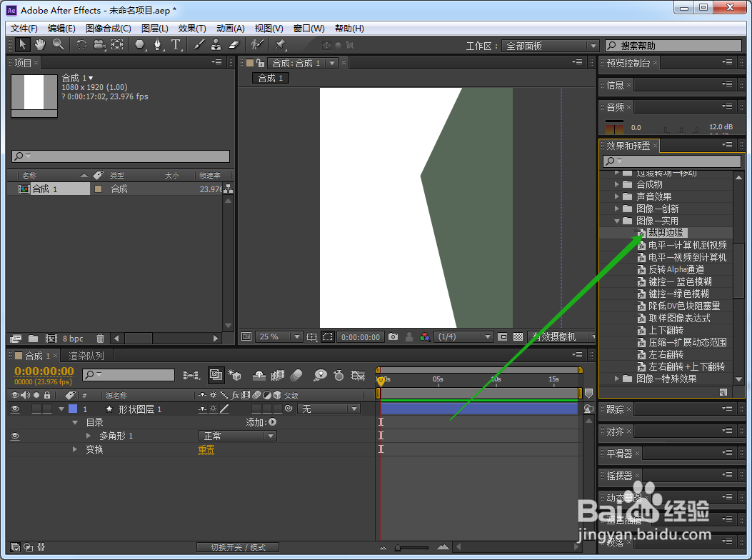Toggle hide shy layers icon in timeline
This screenshot has height=560, width=752.
click(x=259, y=375)
